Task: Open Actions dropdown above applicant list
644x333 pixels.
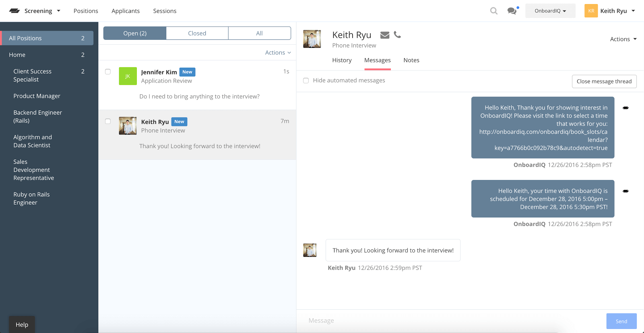Action: [278, 53]
